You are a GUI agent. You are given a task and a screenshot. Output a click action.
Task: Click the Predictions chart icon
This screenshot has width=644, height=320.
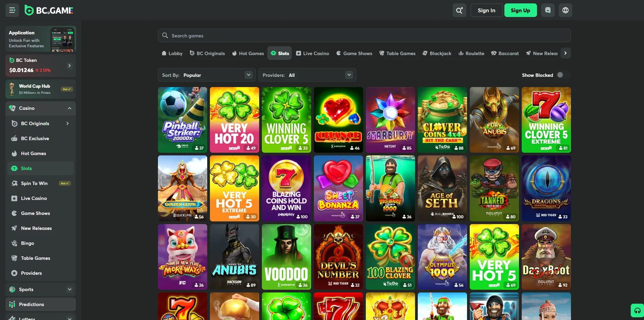[12, 304]
